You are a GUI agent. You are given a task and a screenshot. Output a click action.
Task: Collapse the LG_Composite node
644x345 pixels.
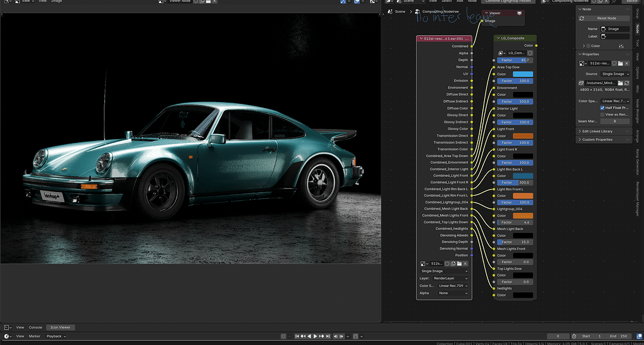click(498, 38)
